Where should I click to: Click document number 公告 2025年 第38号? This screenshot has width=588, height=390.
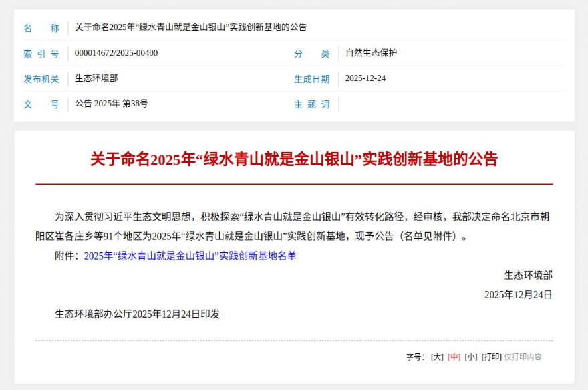pyautogui.click(x=111, y=104)
